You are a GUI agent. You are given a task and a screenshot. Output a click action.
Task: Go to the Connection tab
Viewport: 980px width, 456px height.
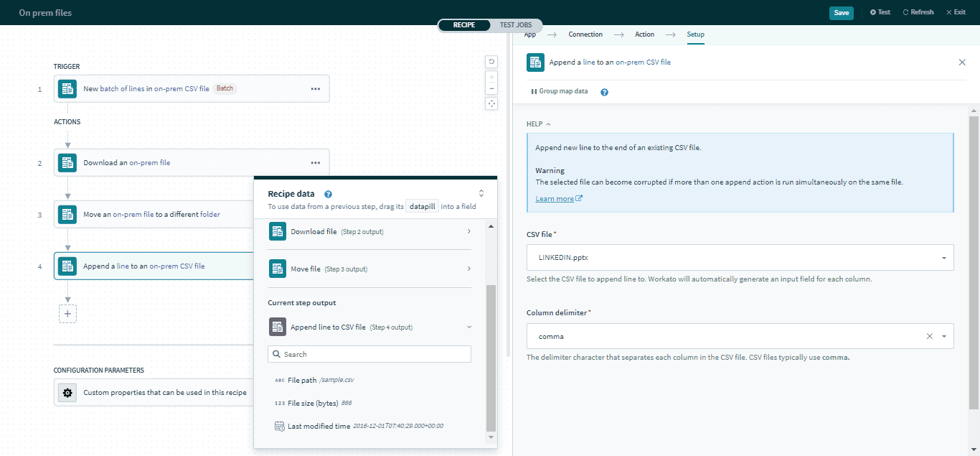click(585, 34)
